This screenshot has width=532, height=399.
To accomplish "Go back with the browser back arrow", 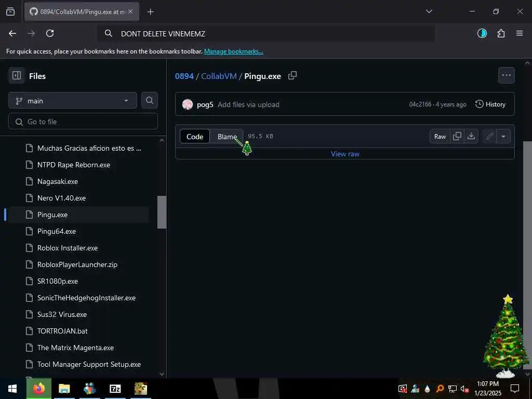I will click(x=12, y=33).
